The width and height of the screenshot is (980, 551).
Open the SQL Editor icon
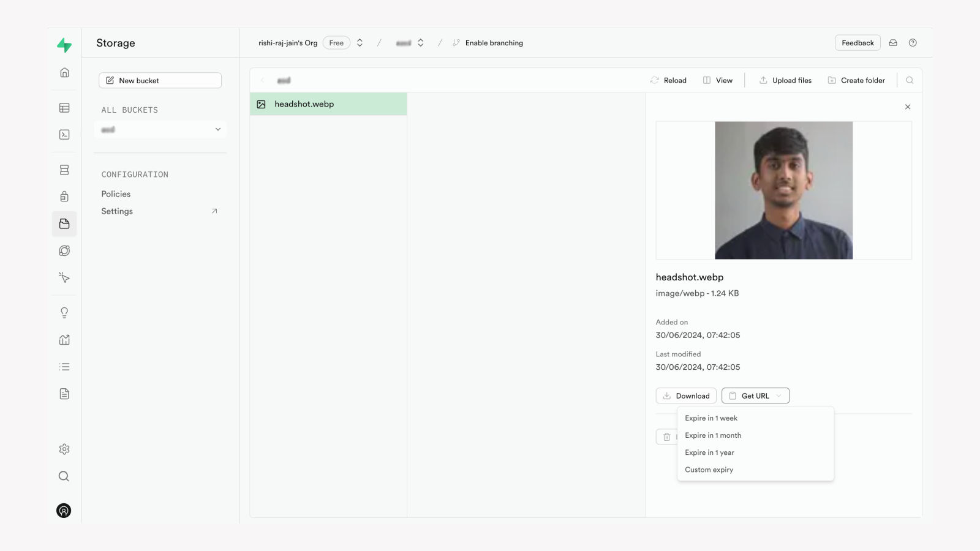64,134
